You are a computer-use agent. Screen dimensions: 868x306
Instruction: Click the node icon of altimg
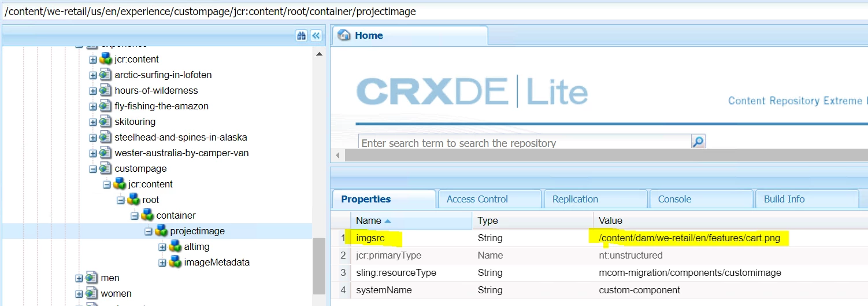pos(175,246)
